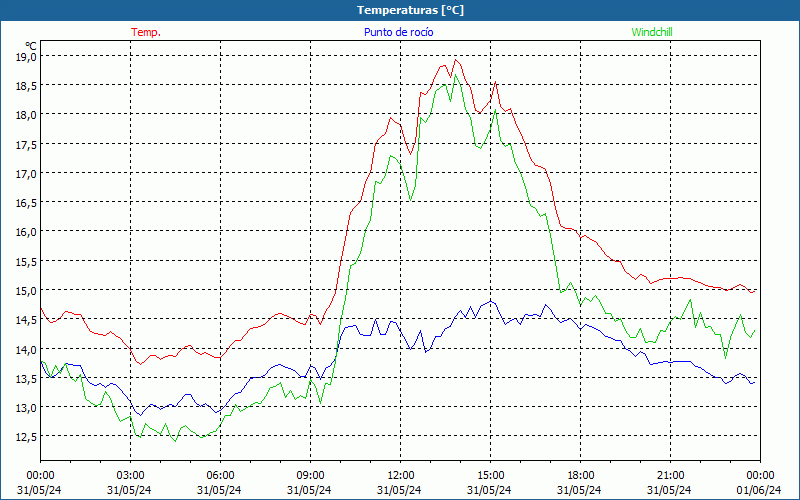The height and width of the screenshot is (500, 800).
Task: Click the '15:00' time axis label
Action: tap(490, 475)
